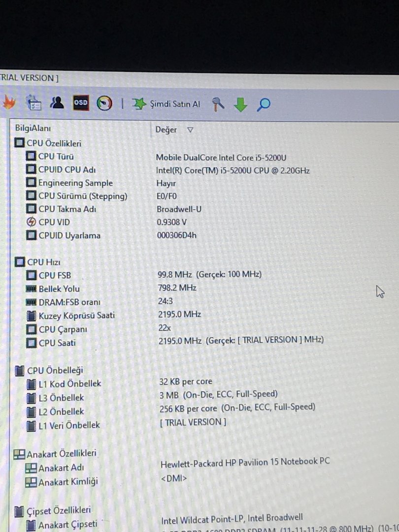Screen dimensions: 399x532
Task: Click value 24:3
Action: click(x=165, y=301)
